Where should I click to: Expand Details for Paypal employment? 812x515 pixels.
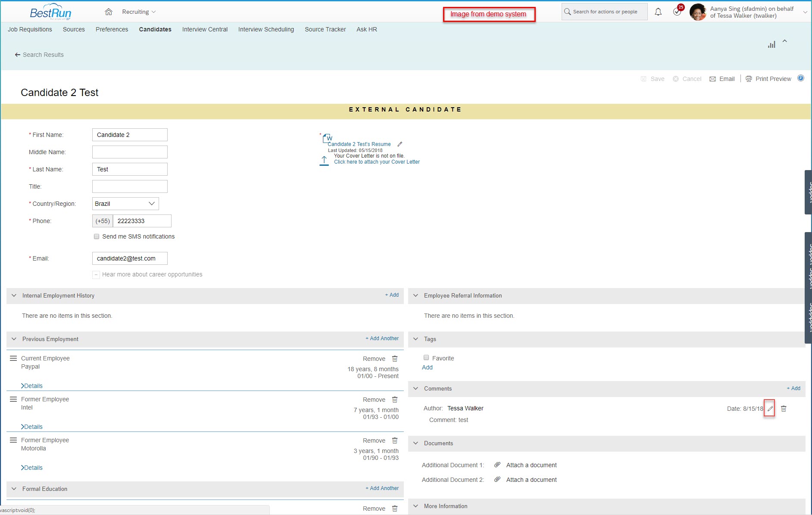click(x=32, y=386)
